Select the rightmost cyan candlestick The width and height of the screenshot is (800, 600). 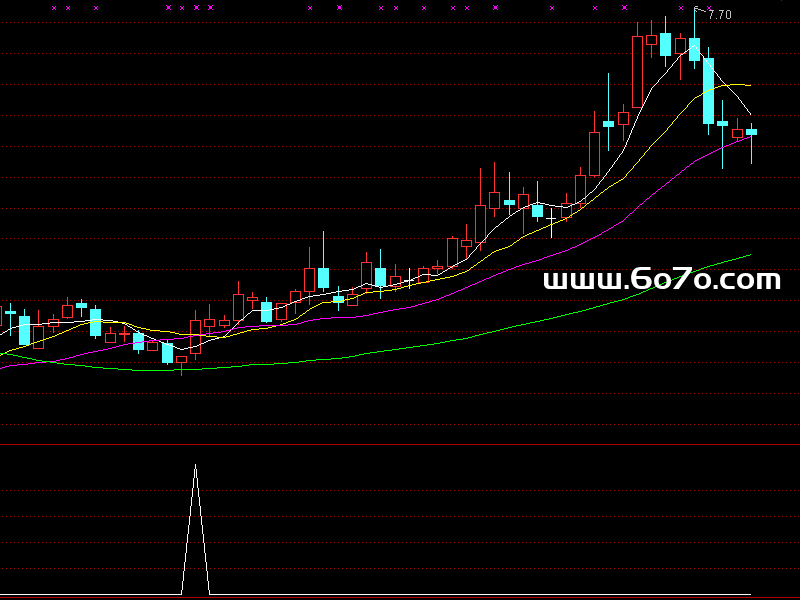coord(751,132)
